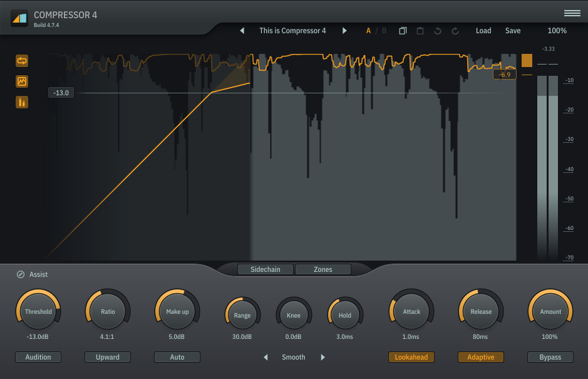
Task: Click the -20 meter scale mark
Action: coord(569,110)
